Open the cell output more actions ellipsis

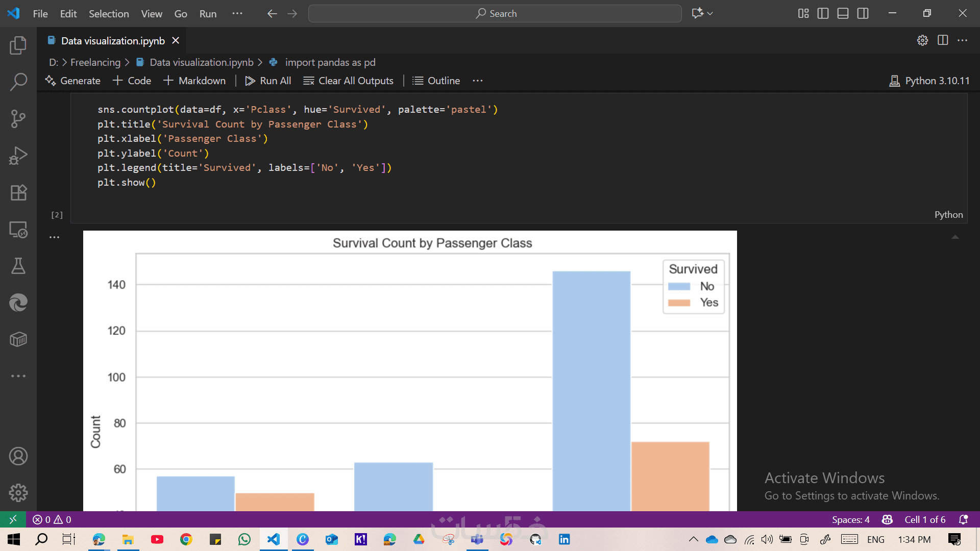pyautogui.click(x=54, y=237)
